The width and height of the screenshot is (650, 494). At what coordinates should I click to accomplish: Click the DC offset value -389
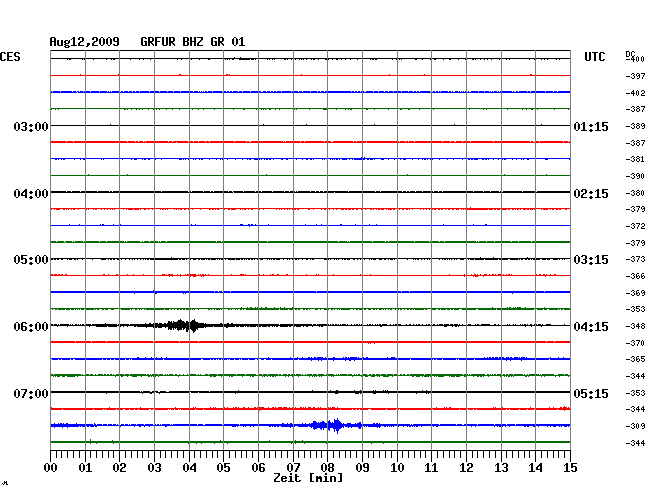(x=635, y=126)
